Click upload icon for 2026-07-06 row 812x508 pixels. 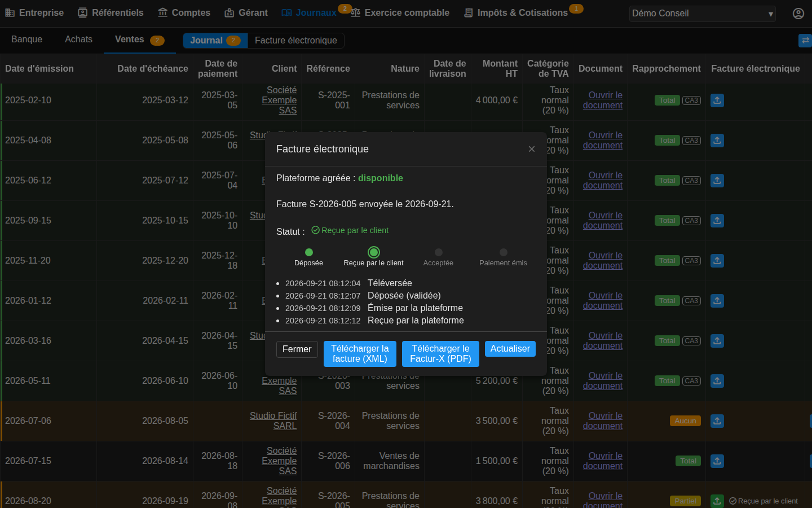(x=717, y=421)
